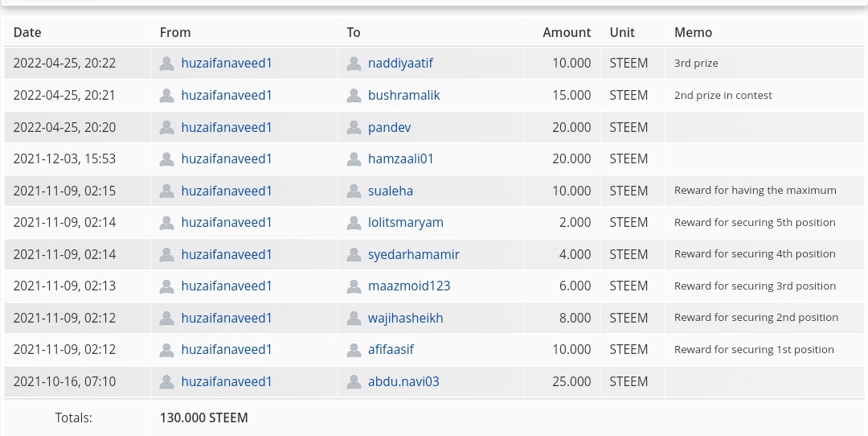Open abdu.navi03 recipient profile link
Screen dimensions: 868x436
coord(403,382)
